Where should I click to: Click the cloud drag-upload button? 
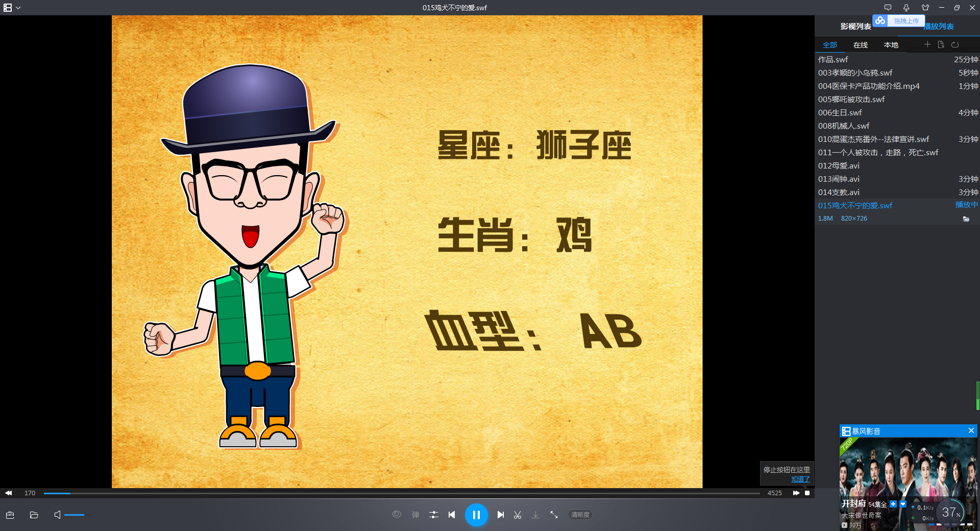pos(899,20)
